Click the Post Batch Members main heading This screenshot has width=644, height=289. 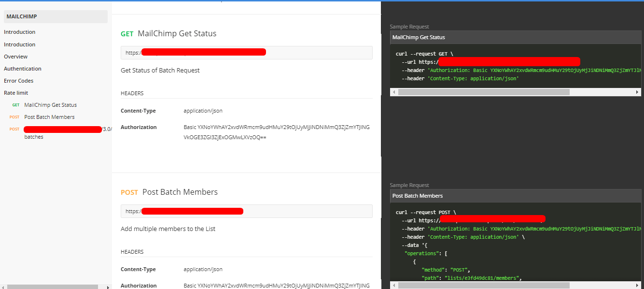pyautogui.click(x=180, y=192)
